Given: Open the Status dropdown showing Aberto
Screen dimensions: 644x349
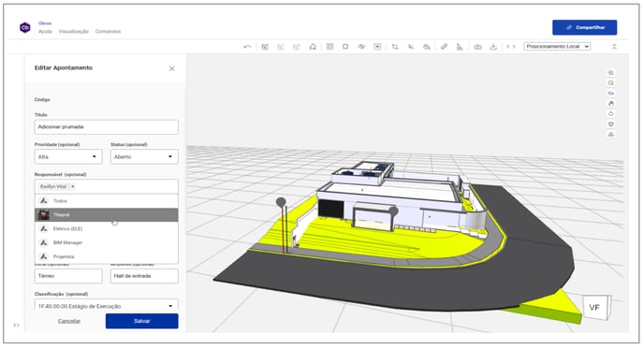Looking at the screenshot, I should point(144,156).
